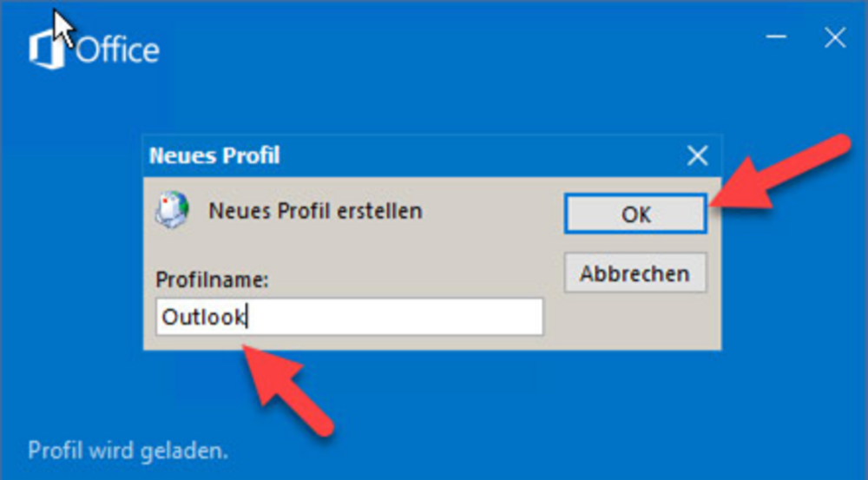
Task: Focus the Profilname text field
Action: (349, 317)
